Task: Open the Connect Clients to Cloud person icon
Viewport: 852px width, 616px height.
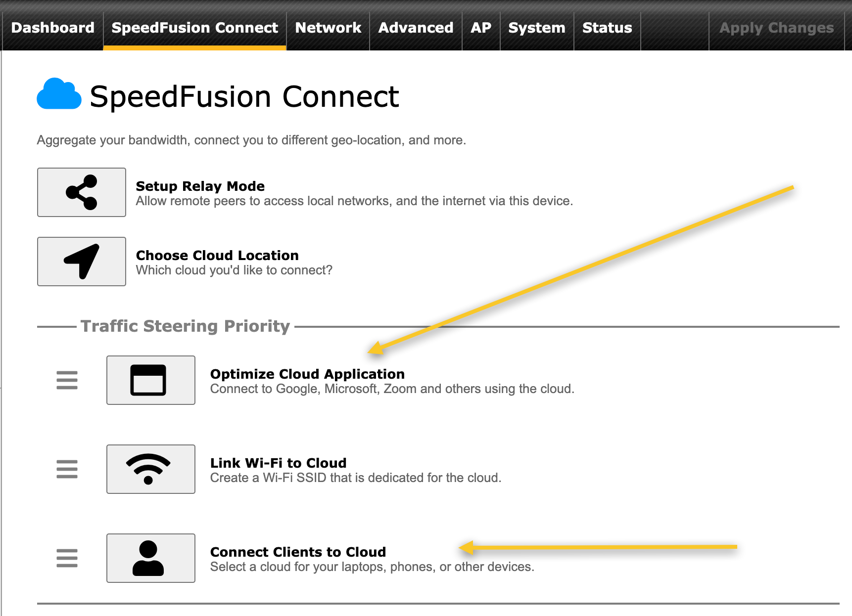Action: pyautogui.click(x=151, y=558)
